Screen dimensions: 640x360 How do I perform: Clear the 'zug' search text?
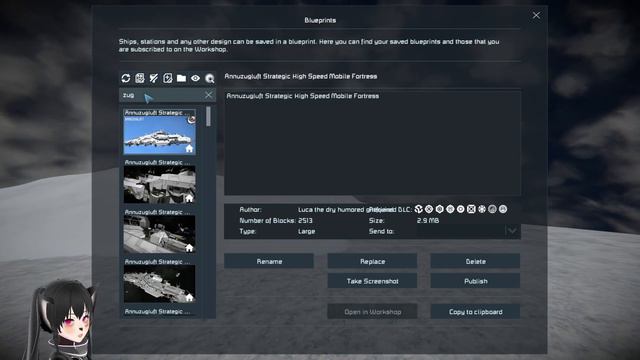click(x=209, y=95)
